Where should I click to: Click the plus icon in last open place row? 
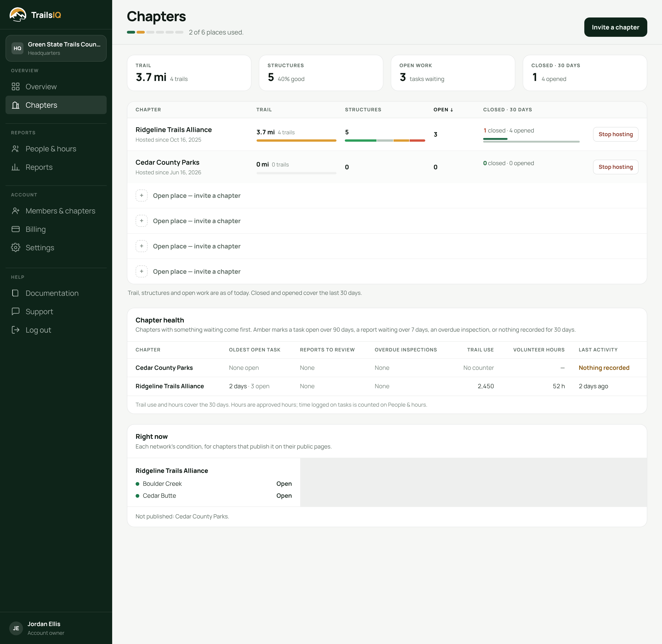click(x=142, y=271)
